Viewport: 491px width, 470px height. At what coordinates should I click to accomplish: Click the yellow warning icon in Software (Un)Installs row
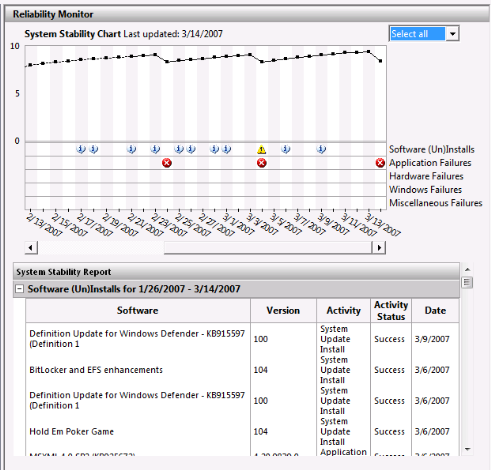[262, 149]
